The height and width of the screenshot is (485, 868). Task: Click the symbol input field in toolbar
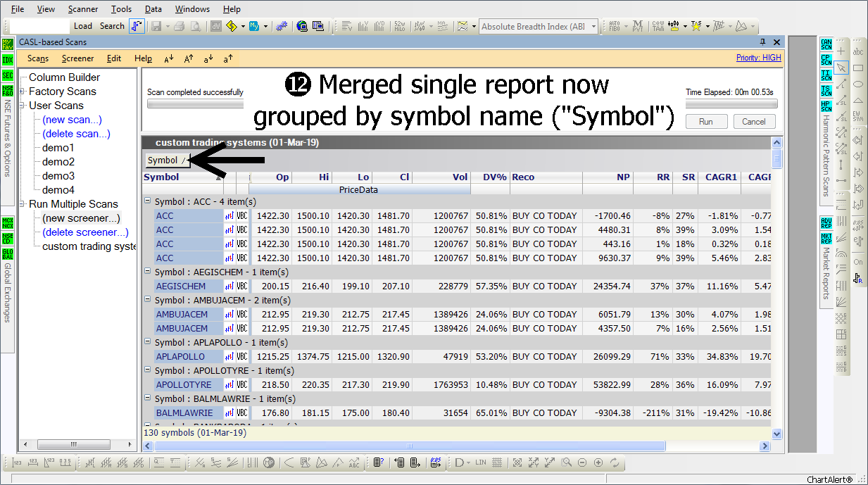(x=39, y=26)
